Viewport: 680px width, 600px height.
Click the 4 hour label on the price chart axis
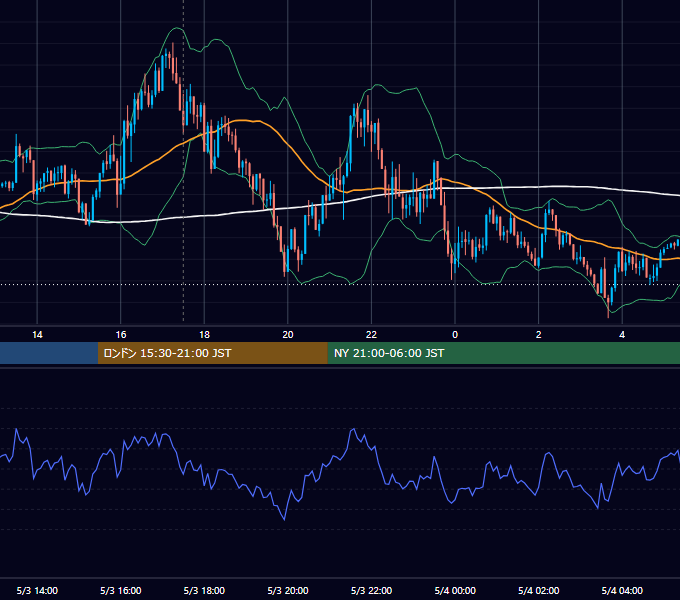pyautogui.click(x=622, y=335)
